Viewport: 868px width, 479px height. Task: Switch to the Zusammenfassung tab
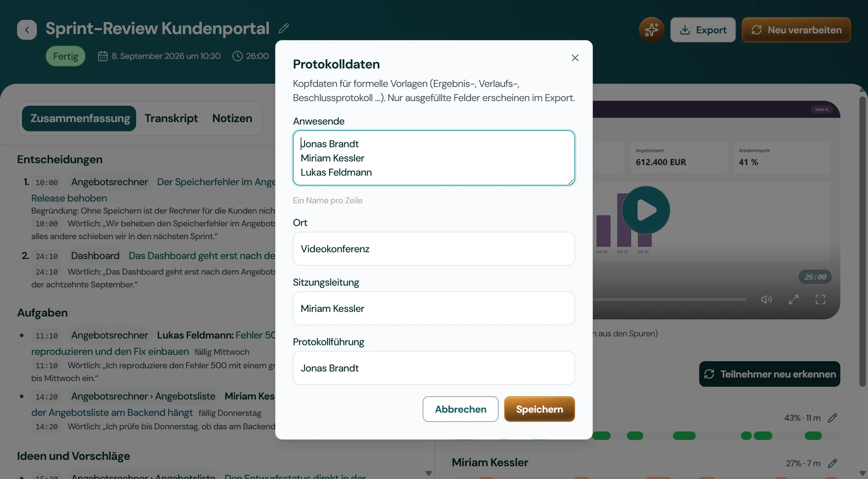(79, 119)
